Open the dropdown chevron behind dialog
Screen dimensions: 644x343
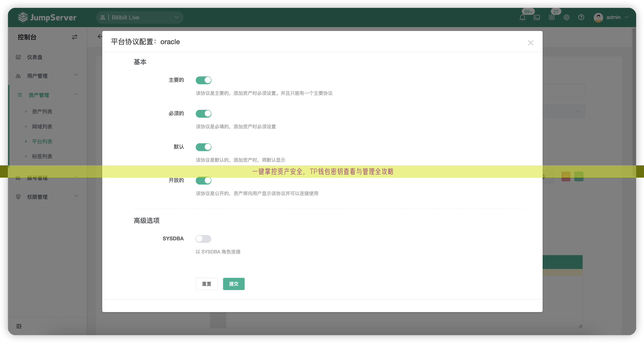point(578,111)
